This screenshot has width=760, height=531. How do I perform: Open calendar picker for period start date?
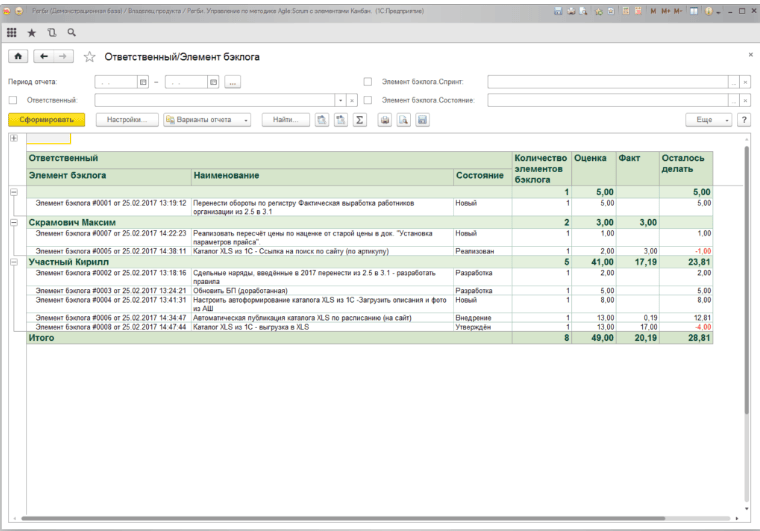pos(143,81)
